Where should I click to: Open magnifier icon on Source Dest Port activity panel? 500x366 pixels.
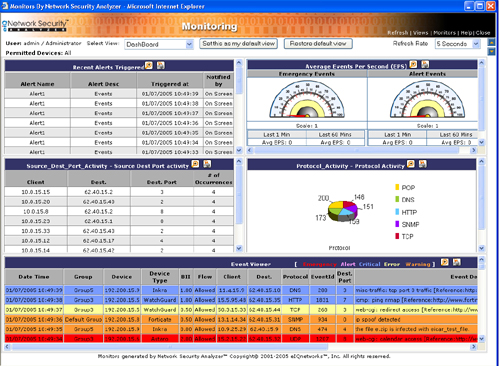coord(195,164)
